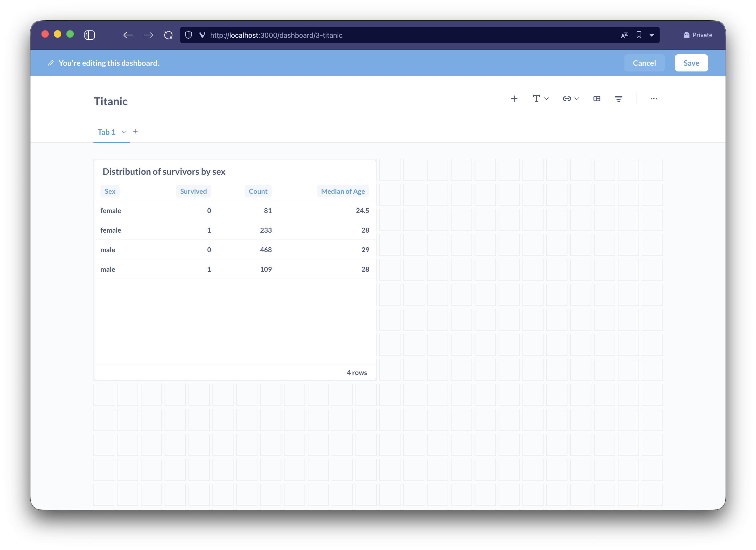Sort by the Median of Age column header
This screenshot has height=550, width=756.
click(x=343, y=191)
